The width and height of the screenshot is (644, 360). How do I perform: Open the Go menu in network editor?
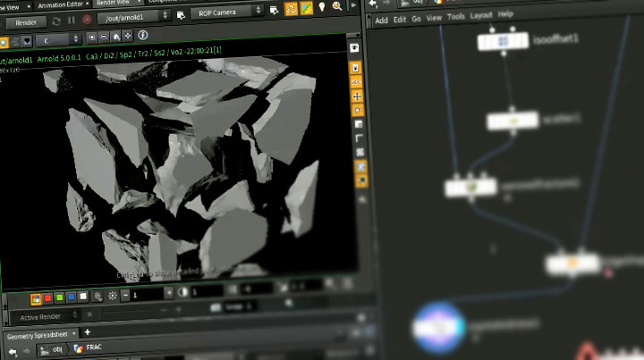coord(416,19)
